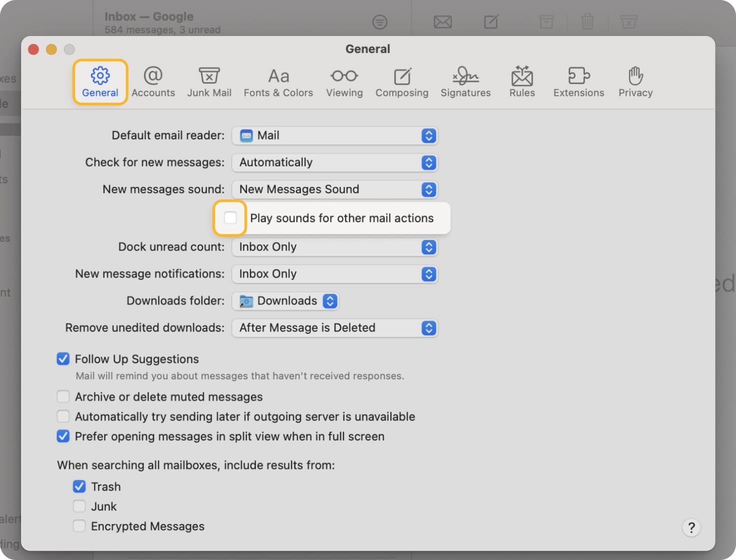Click the help question mark button
This screenshot has width=736, height=560.
click(x=691, y=527)
